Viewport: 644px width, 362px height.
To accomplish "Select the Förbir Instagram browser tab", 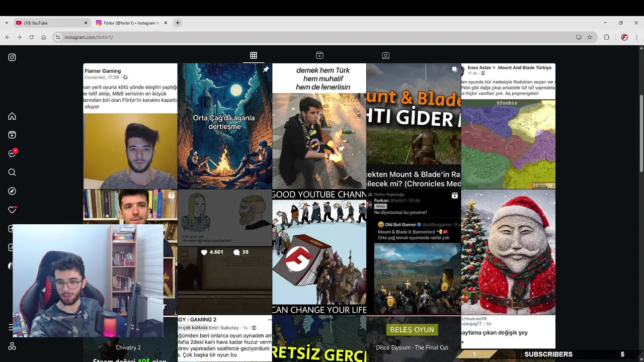I will click(131, 23).
